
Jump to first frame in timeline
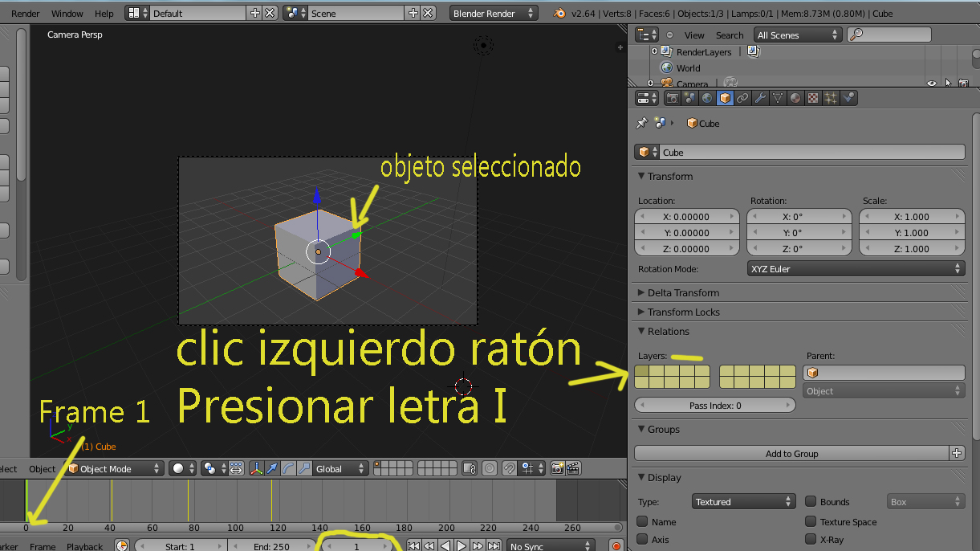[413, 546]
